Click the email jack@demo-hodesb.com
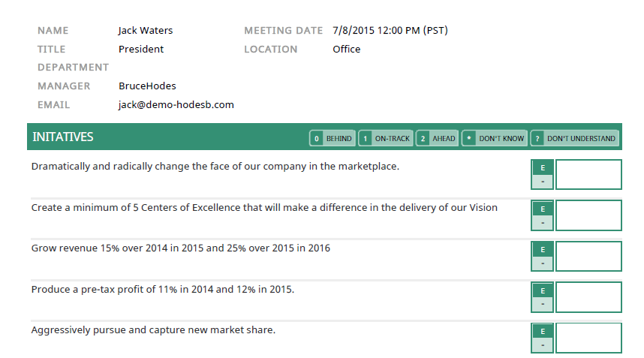 [176, 105]
